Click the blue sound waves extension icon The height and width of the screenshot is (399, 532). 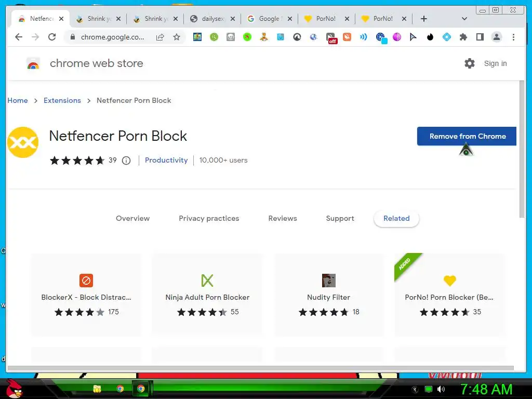tap(363, 37)
